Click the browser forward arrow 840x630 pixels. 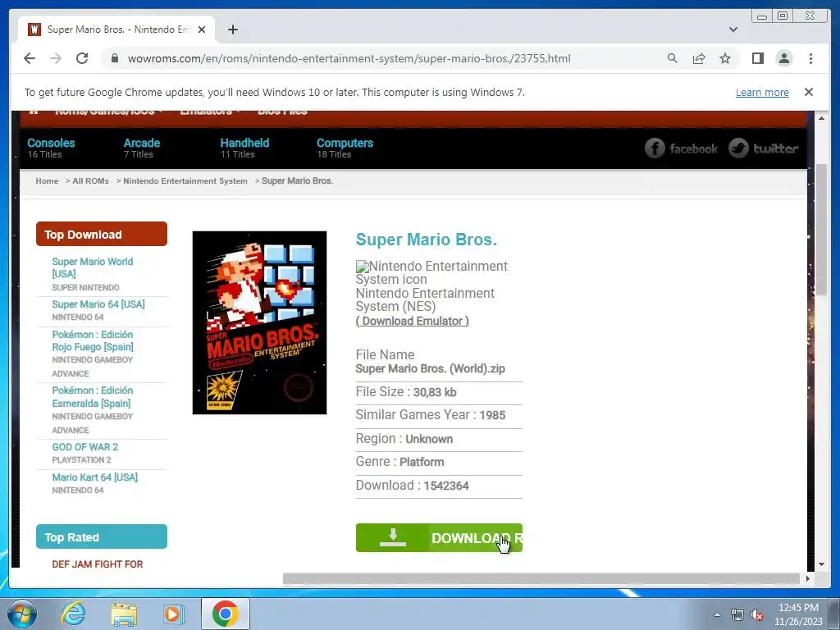click(x=56, y=58)
